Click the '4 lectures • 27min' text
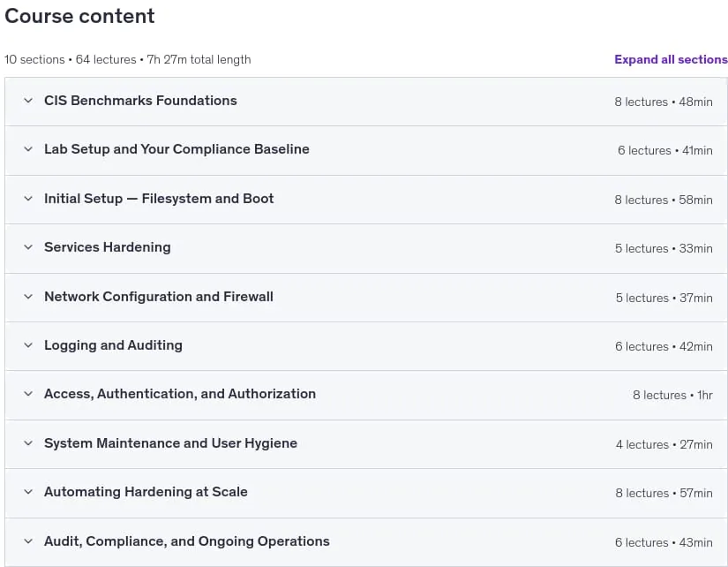Image resolution: width=728 pixels, height=567 pixels. [664, 444]
